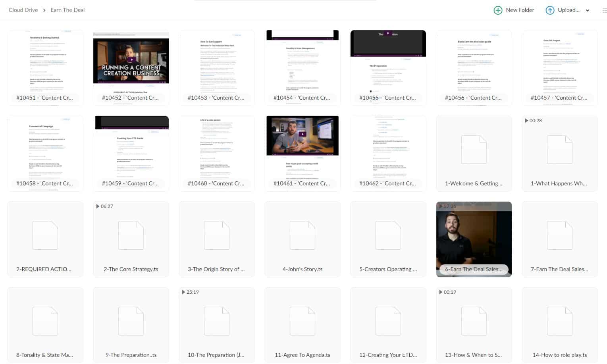Open the #10451 Welcome document thumbnail
The height and width of the screenshot is (364, 607).
pyautogui.click(x=45, y=64)
